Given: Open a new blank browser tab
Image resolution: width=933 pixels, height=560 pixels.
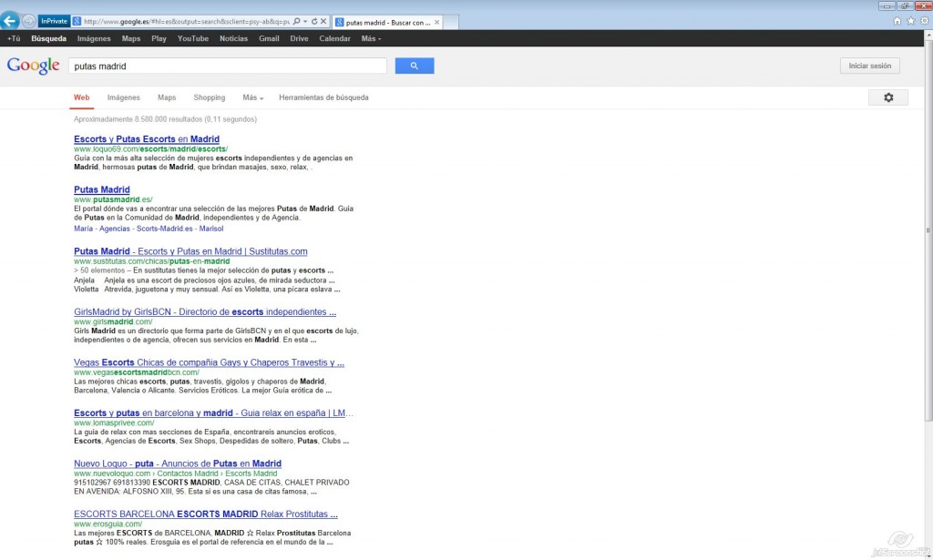Looking at the screenshot, I should coord(451,22).
